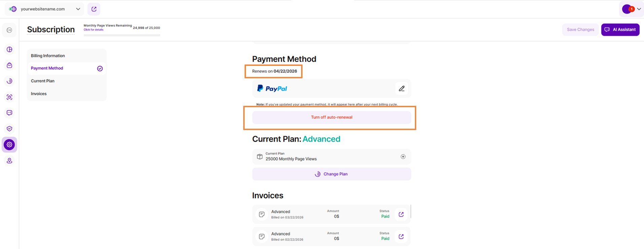Click the settings gear sidebar icon
The image size is (644, 249).
click(x=9, y=145)
